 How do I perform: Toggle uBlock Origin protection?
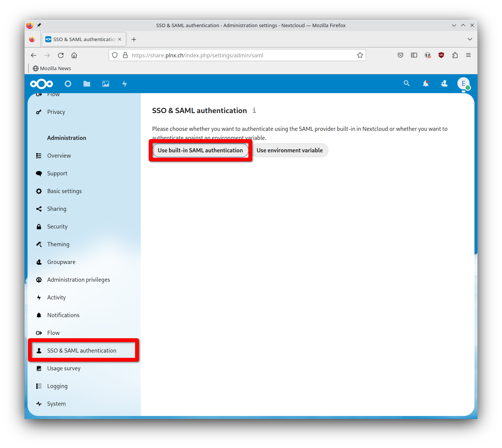(x=441, y=55)
